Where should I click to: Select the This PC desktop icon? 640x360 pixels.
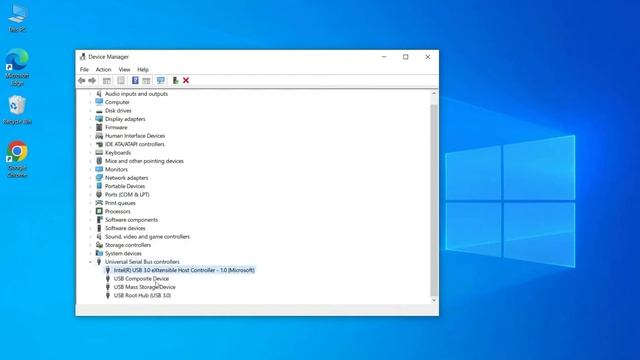[x=17, y=18]
